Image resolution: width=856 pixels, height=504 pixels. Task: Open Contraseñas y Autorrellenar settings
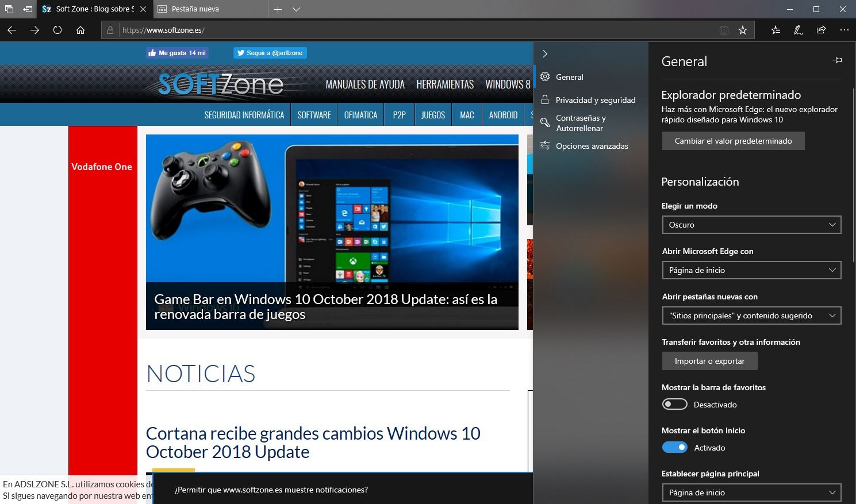click(x=590, y=123)
